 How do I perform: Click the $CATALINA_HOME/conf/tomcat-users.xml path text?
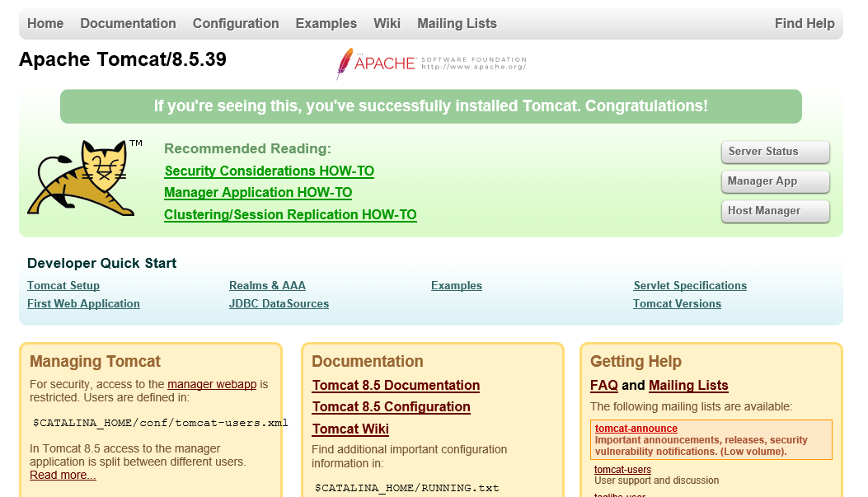tap(161, 423)
